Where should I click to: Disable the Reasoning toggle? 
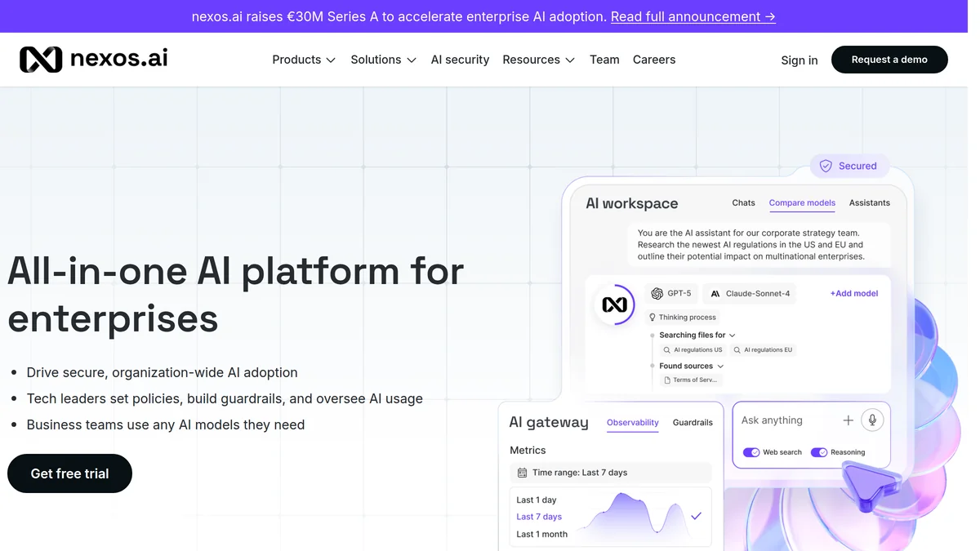point(819,451)
